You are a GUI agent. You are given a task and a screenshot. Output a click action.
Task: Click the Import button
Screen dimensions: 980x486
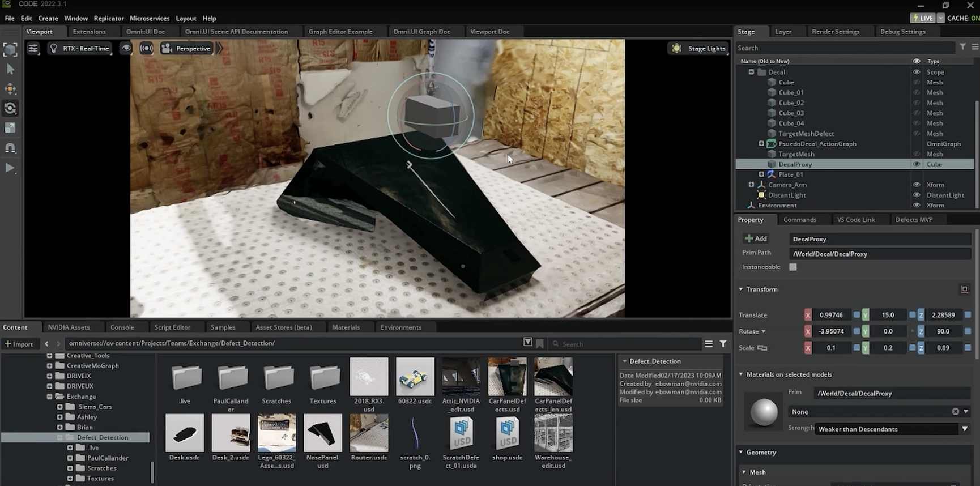[19, 344]
